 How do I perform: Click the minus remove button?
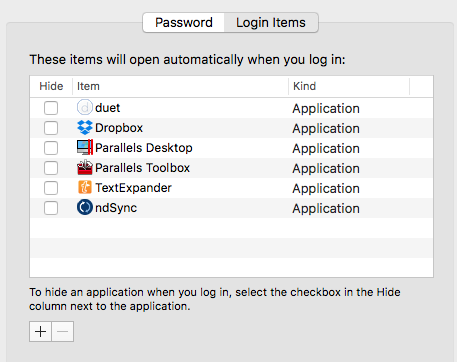63,332
